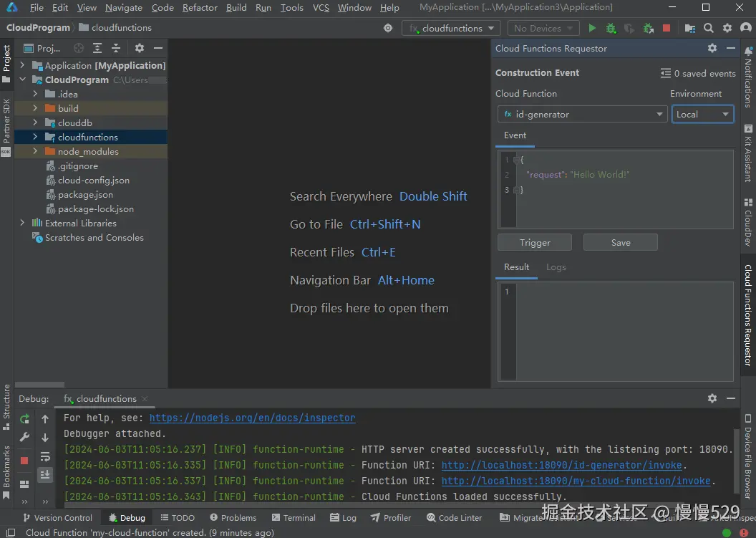Image resolution: width=756 pixels, height=538 pixels.
Task: Open the Problems tool window
Action: [233, 518]
